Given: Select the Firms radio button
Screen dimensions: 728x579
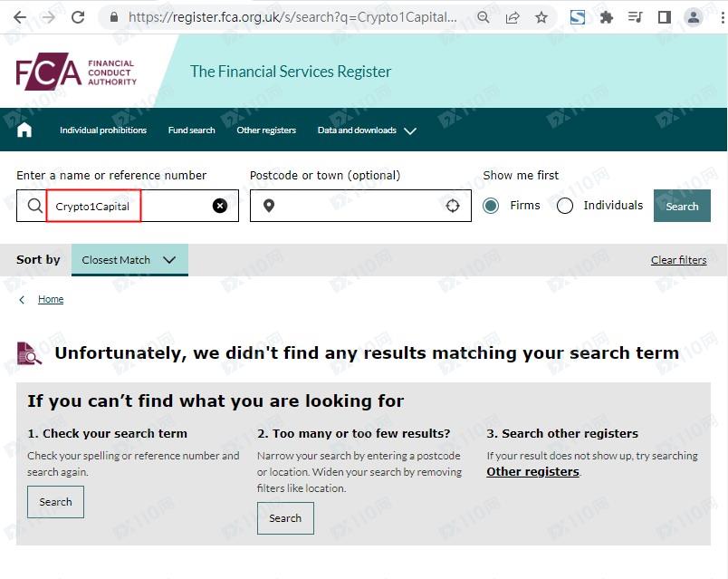Looking at the screenshot, I should (x=491, y=206).
